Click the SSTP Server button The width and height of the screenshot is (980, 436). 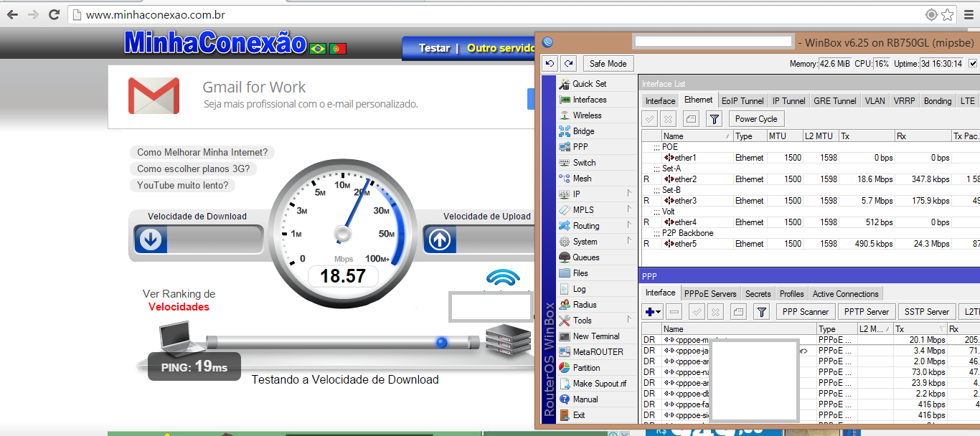[927, 312]
